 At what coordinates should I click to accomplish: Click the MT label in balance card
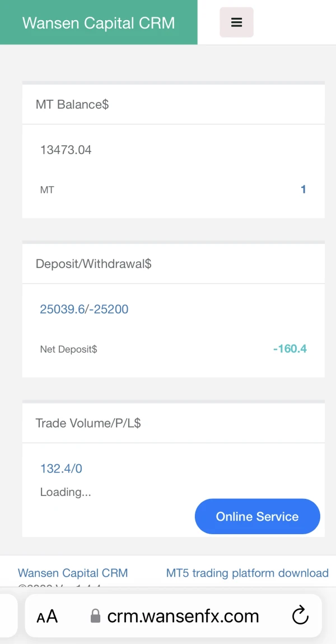click(x=47, y=190)
